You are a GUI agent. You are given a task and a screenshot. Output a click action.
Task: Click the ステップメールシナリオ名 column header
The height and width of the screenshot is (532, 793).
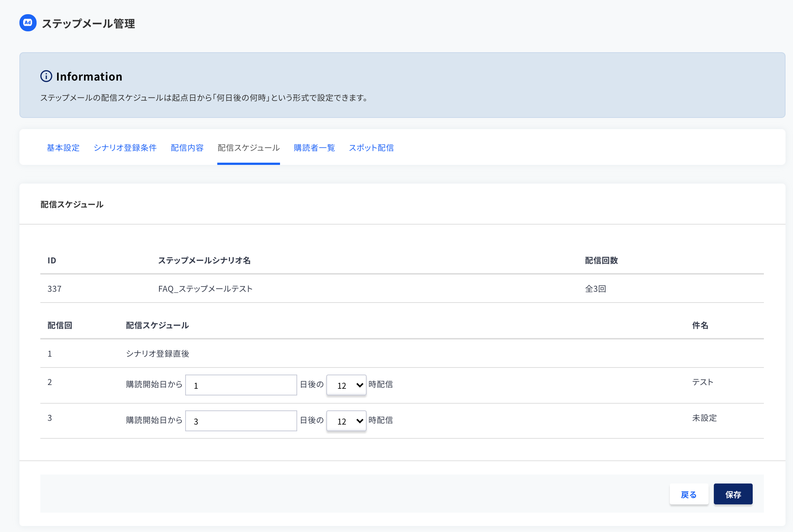point(204,260)
